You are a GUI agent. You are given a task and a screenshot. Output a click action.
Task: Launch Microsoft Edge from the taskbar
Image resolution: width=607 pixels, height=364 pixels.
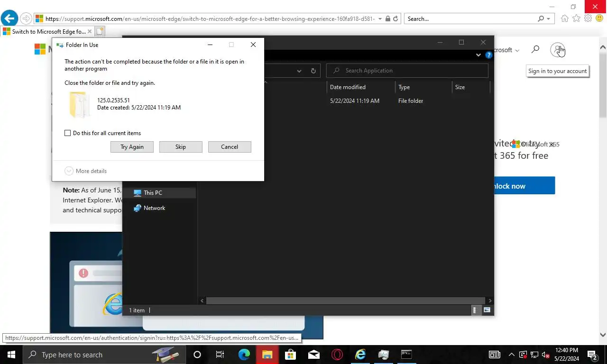(x=244, y=355)
